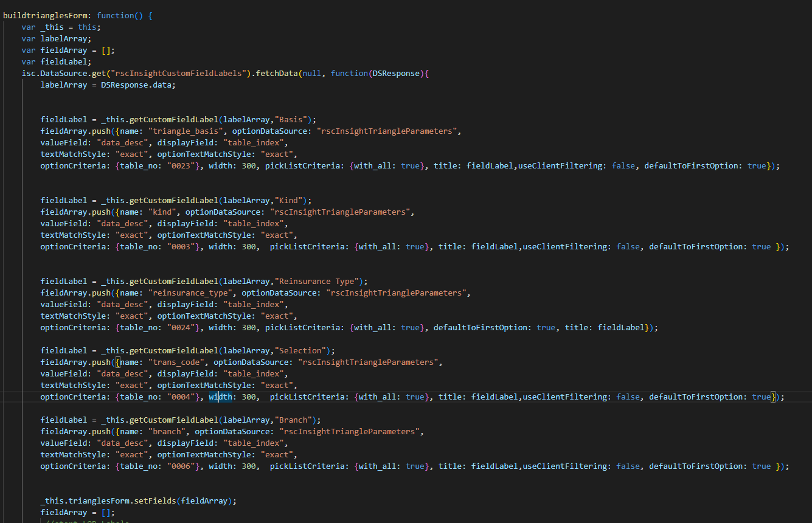
Task: Click the "Branch" label string
Action: click(x=295, y=420)
